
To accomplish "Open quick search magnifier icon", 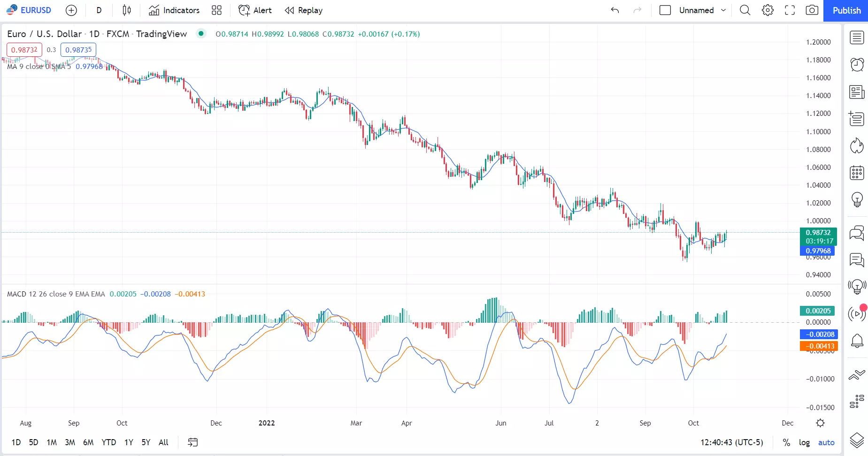I will click(x=745, y=10).
